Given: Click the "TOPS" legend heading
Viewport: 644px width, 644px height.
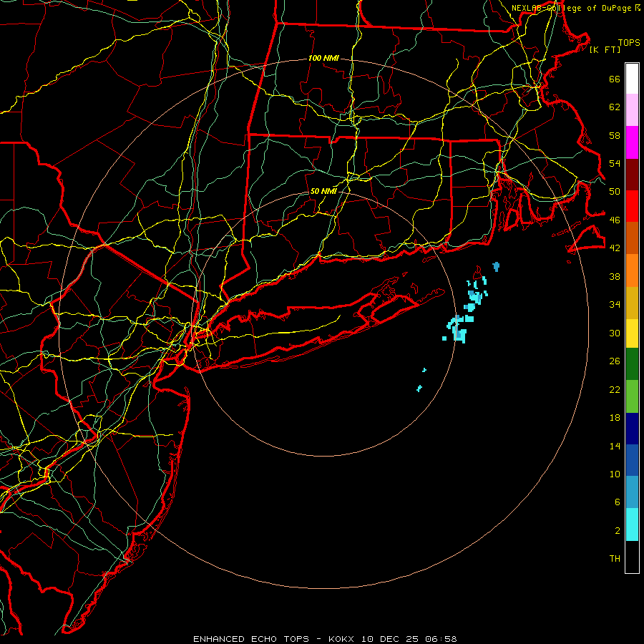Looking at the screenshot, I should [x=629, y=42].
